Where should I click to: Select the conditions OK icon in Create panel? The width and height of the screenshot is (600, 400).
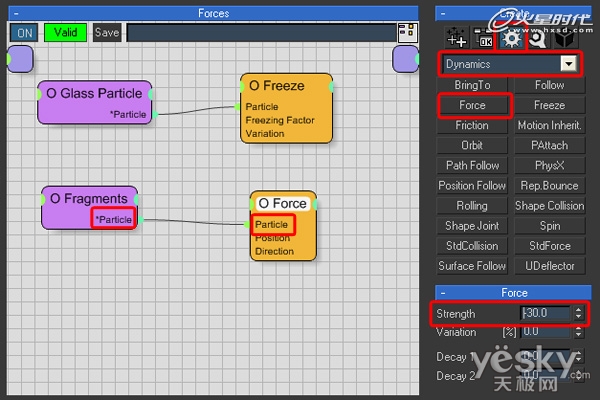coord(484,38)
